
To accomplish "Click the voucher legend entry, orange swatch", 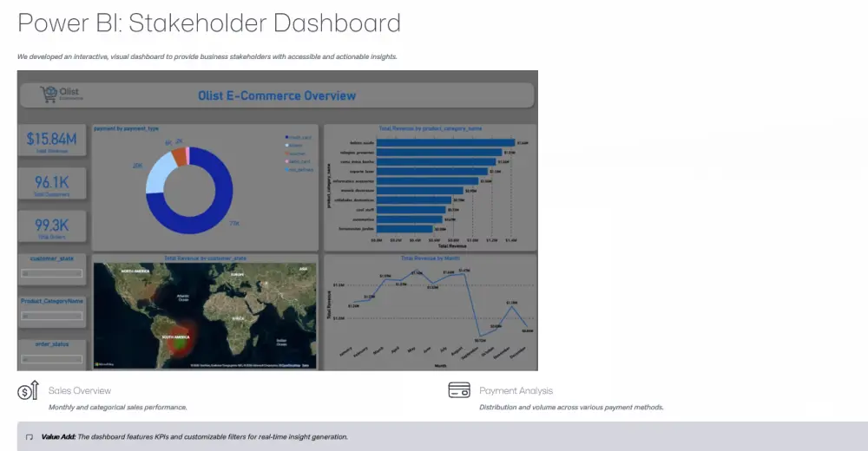I will [x=296, y=154].
